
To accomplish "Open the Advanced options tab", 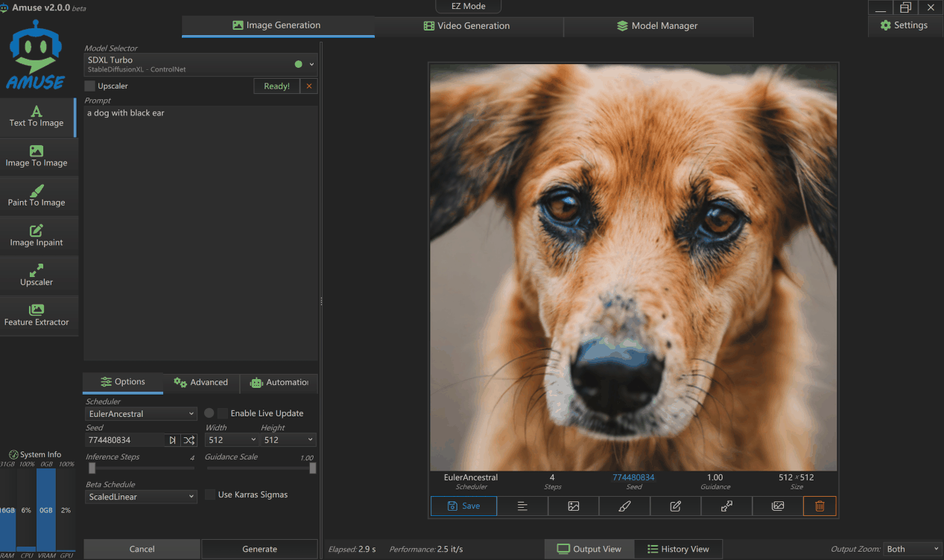I will [x=201, y=383].
